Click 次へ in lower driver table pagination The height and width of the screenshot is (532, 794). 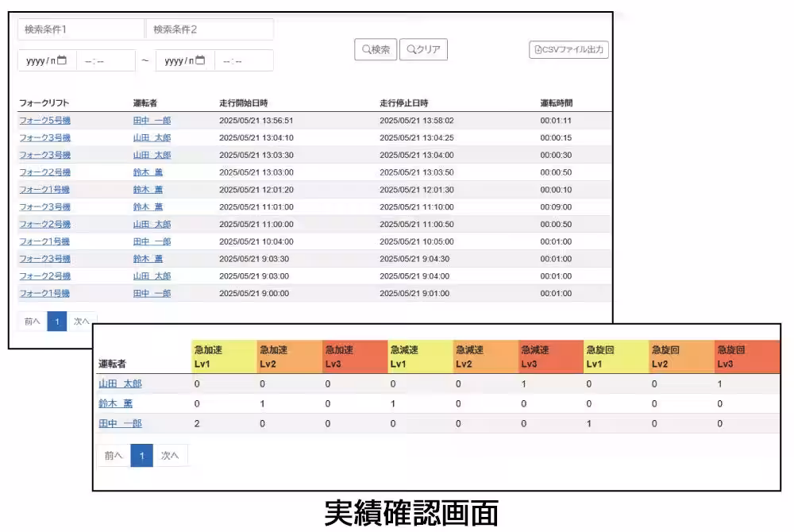[x=170, y=456]
